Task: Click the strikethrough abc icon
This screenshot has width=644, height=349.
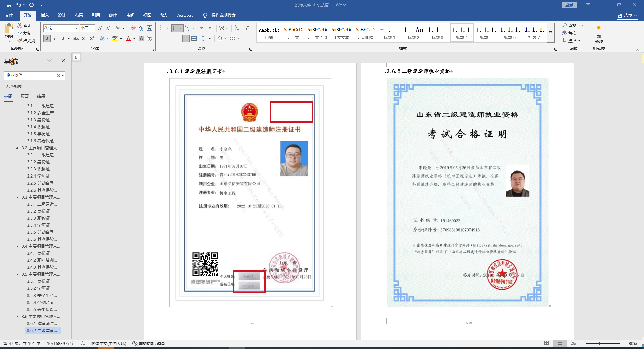Action: click(76, 38)
